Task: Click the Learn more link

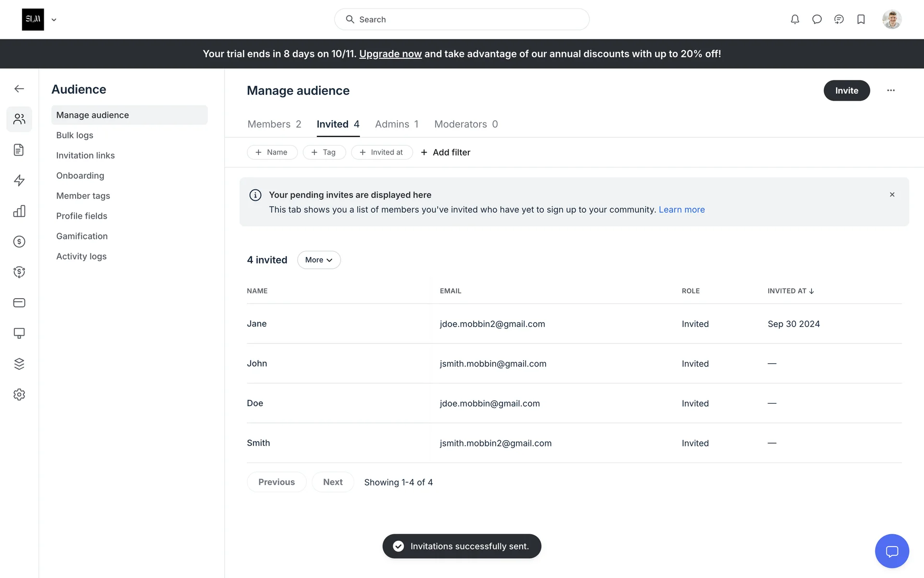Action: pyautogui.click(x=681, y=210)
